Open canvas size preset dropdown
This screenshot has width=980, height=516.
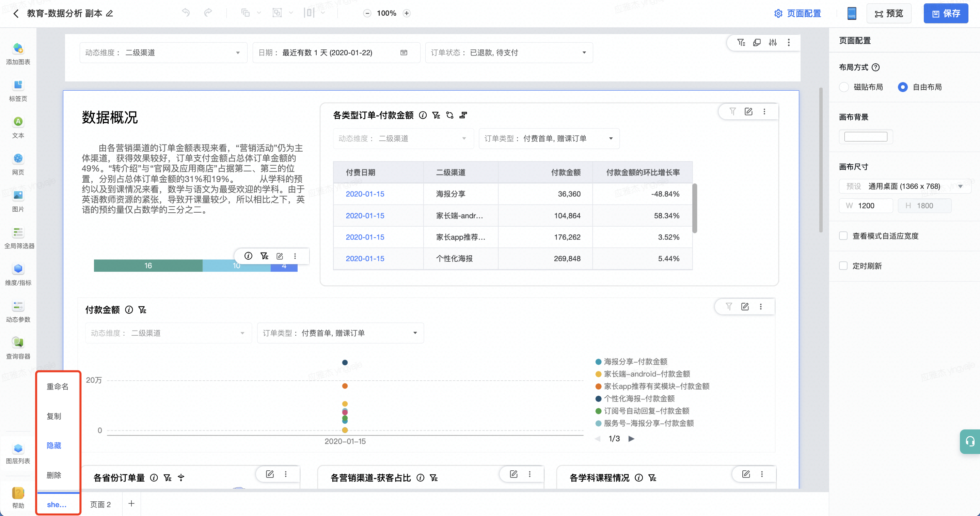(x=905, y=186)
